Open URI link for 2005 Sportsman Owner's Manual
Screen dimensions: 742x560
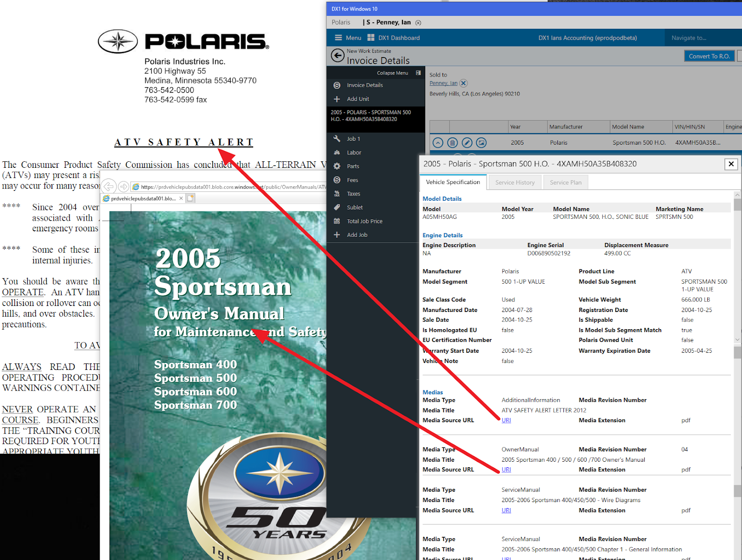[506, 470]
